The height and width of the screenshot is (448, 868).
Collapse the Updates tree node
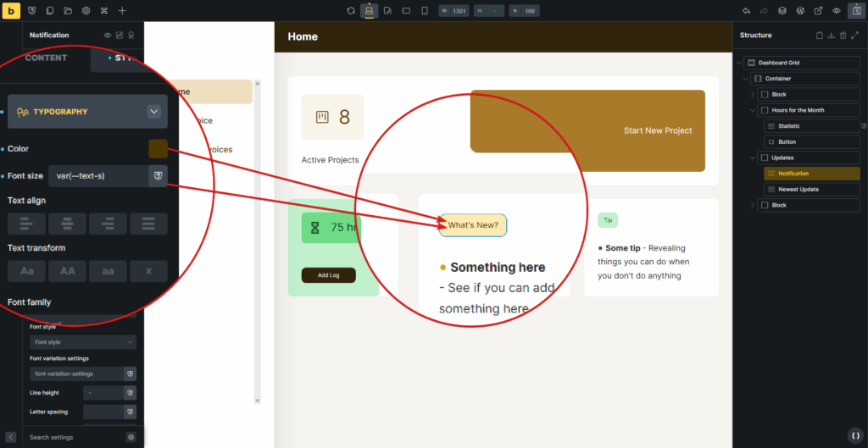(753, 158)
